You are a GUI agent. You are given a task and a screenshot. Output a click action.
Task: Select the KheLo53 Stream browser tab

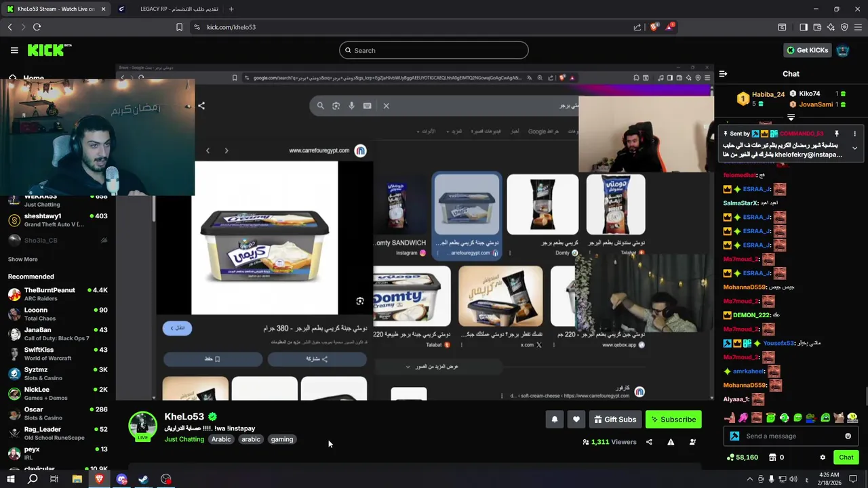point(56,9)
